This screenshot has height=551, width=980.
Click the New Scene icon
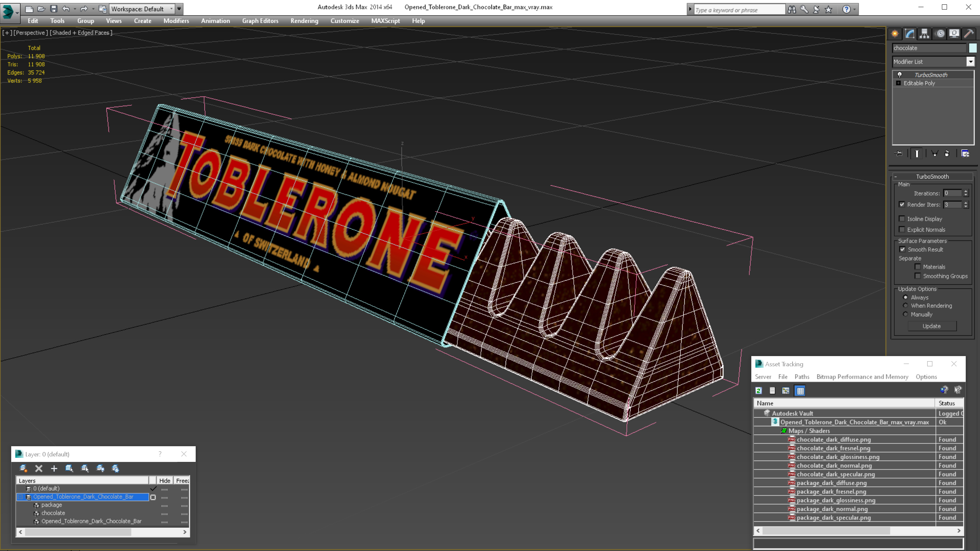(x=29, y=9)
